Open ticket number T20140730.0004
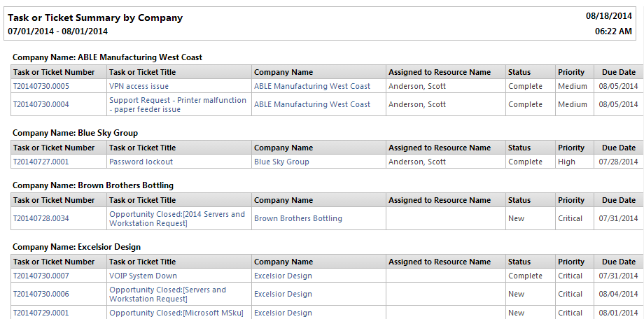The height and width of the screenshot is (319, 644). tap(41, 104)
